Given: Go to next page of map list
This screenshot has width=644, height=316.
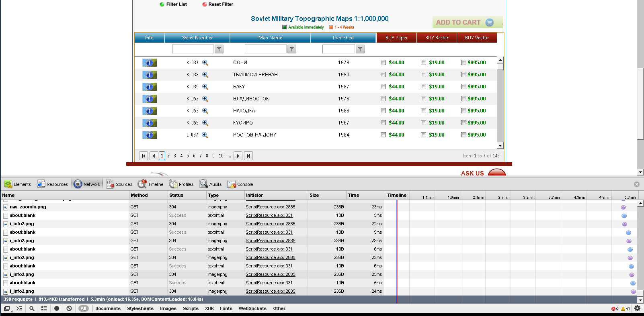Looking at the screenshot, I should point(238,156).
